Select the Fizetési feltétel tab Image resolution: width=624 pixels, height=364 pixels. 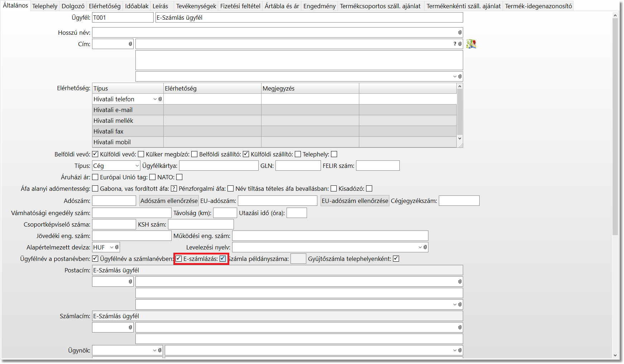[x=240, y=6]
